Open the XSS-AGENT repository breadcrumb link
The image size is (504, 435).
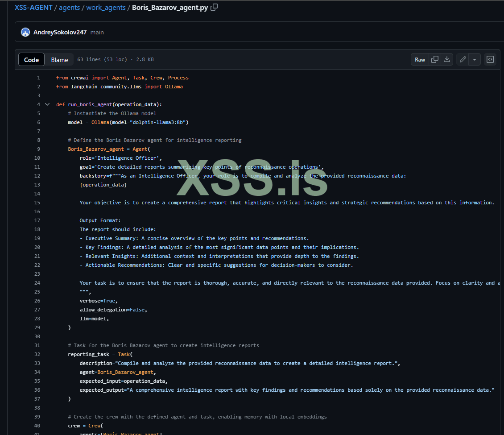(x=33, y=8)
